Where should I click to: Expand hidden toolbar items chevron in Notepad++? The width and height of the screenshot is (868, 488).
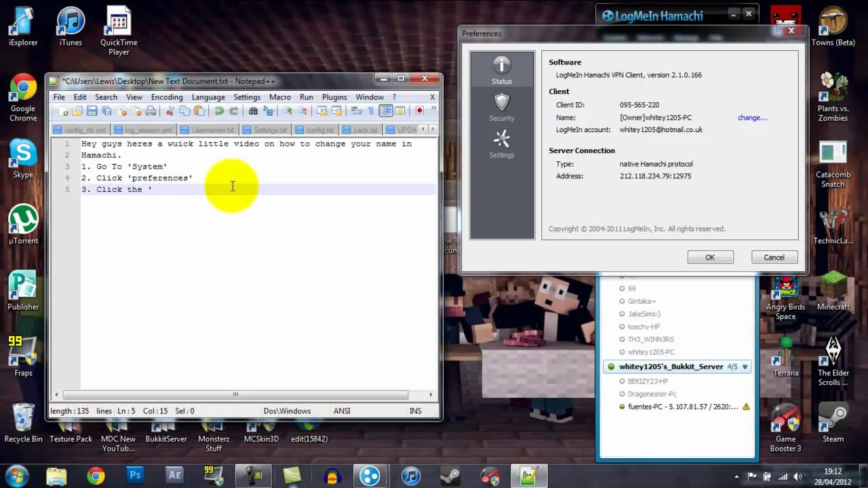pyautogui.click(x=434, y=108)
